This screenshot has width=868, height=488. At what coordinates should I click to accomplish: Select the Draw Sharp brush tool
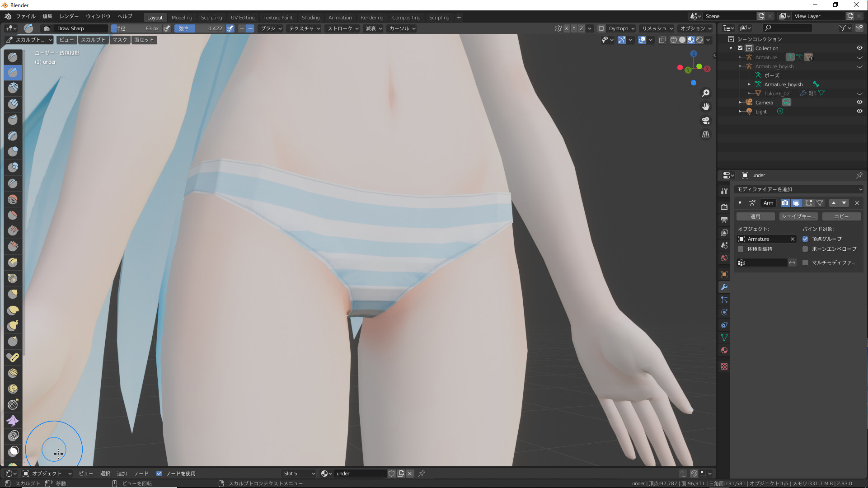click(x=13, y=72)
